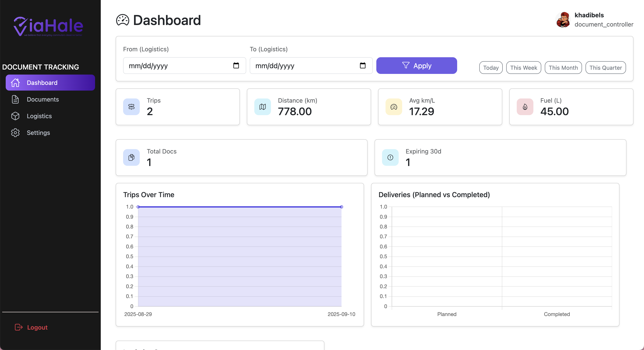The height and width of the screenshot is (350, 644).
Task: Click the Expiring 30d alert icon
Action: click(390, 157)
